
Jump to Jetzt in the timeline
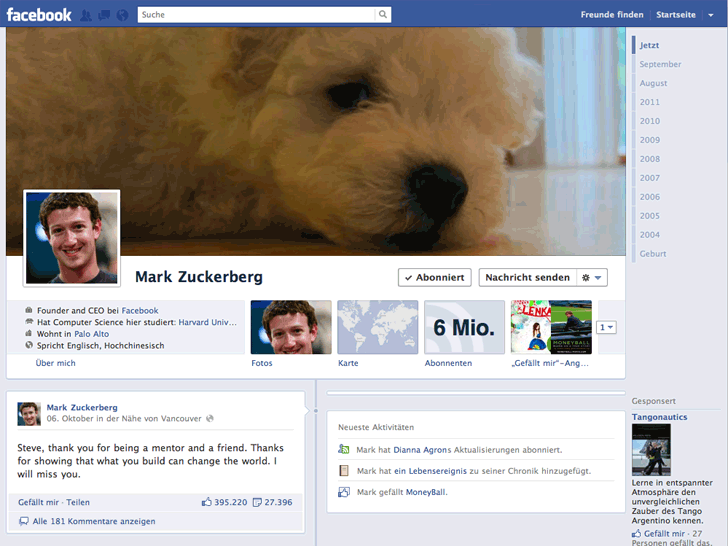649,45
